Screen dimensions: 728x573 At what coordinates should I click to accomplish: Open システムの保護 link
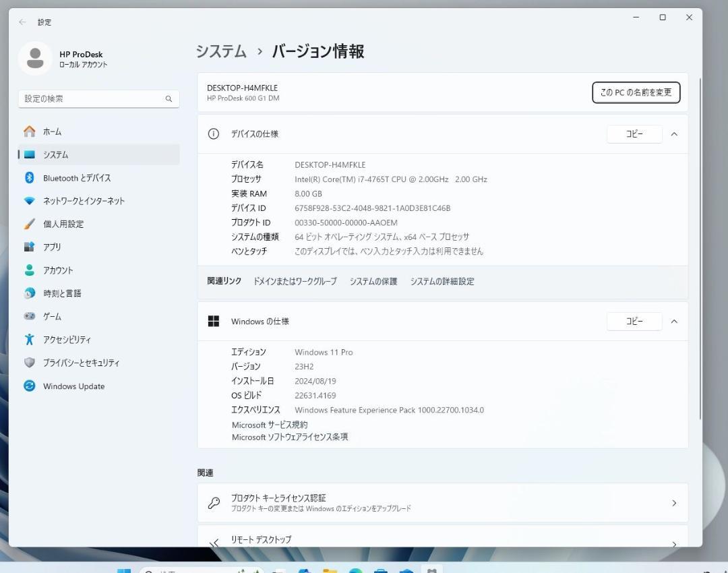click(373, 281)
